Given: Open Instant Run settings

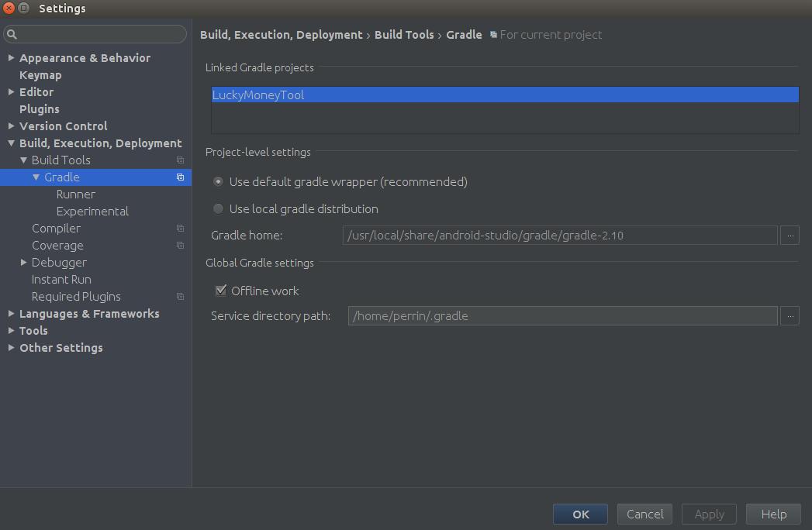Looking at the screenshot, I should [x=61, y=280].
